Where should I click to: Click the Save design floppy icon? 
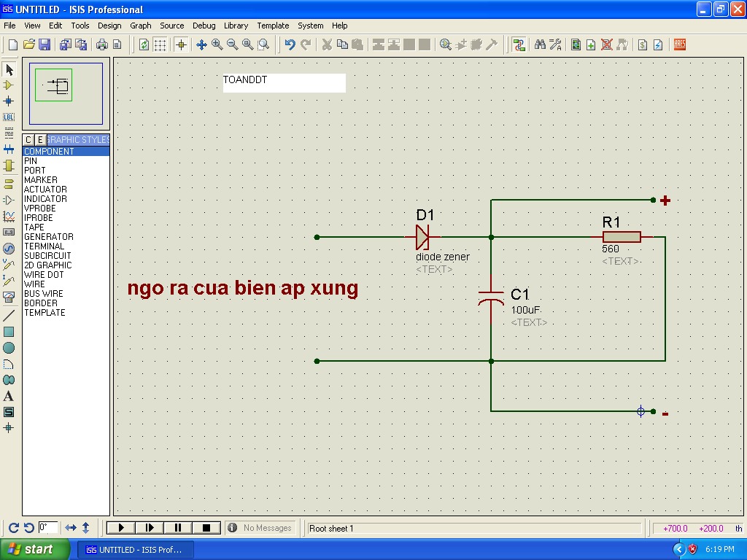44,45
